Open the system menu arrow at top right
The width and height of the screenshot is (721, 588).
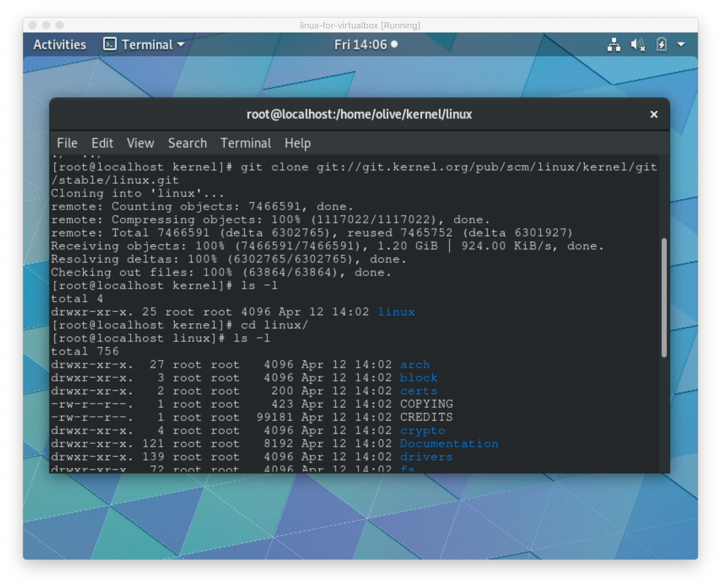tap(681, 45)
